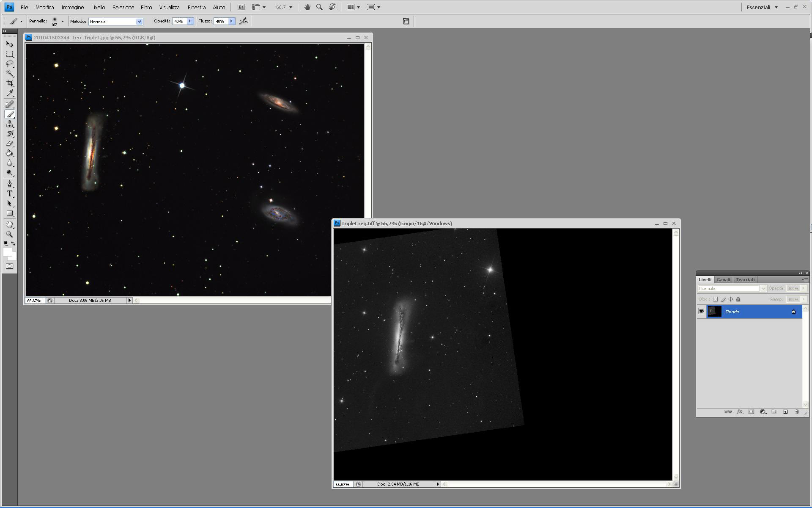Image resolution: width=812 pixels, height=508 pixels.
Task: Create a new layer group
Action: 774,411
